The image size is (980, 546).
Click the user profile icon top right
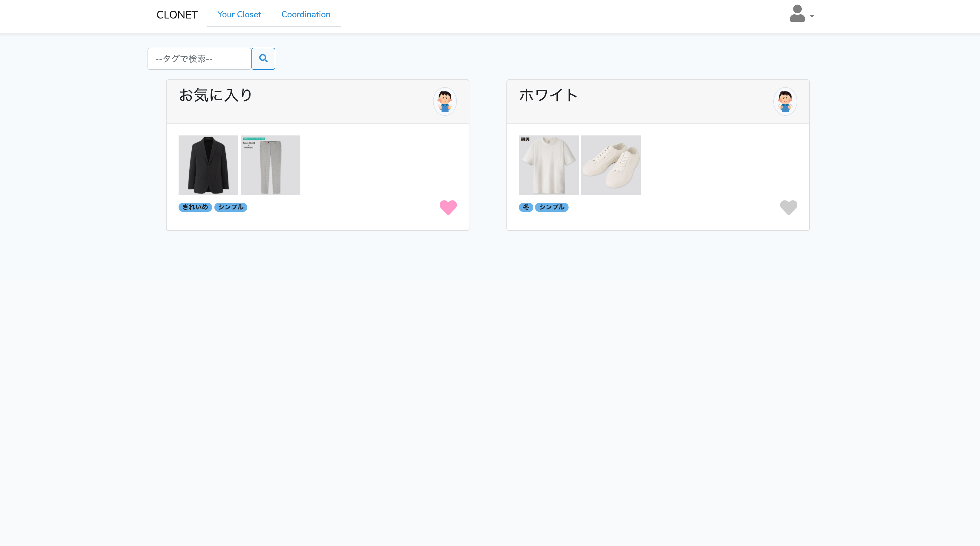click(797, 14)
